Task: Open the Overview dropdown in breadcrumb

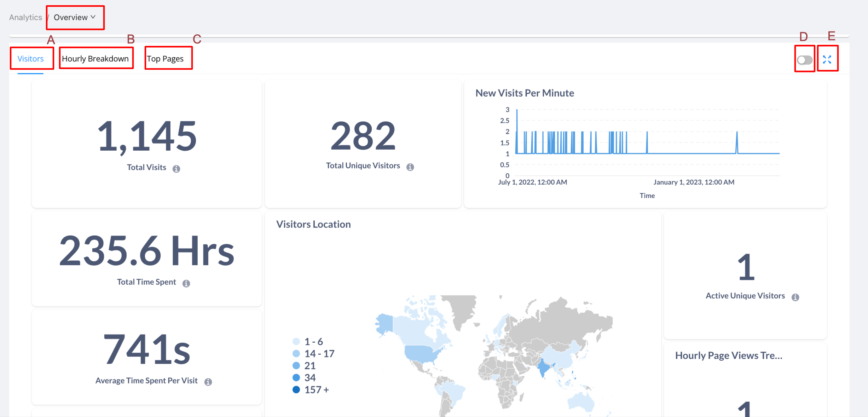Action: click(75, 17)
